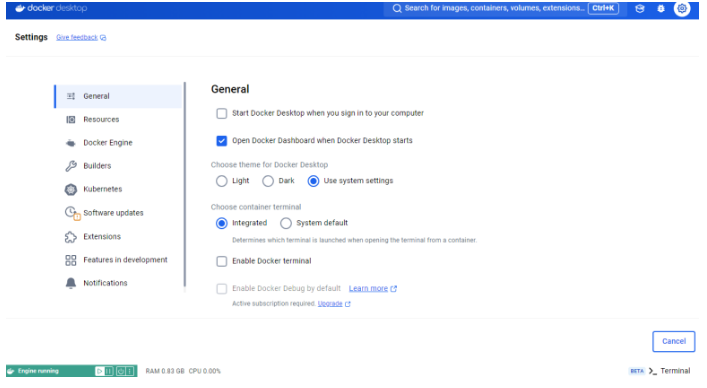The width and height of the screenshot is (707, 388).
Task: Click the terminal prompt icon at bottom right
Action: click(652, 371)
